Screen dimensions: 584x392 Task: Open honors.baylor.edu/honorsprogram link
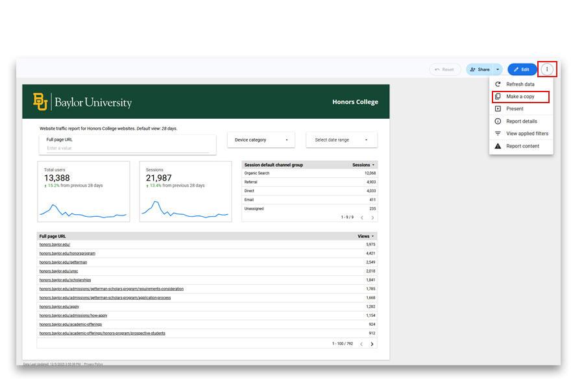tap(67, 253)
